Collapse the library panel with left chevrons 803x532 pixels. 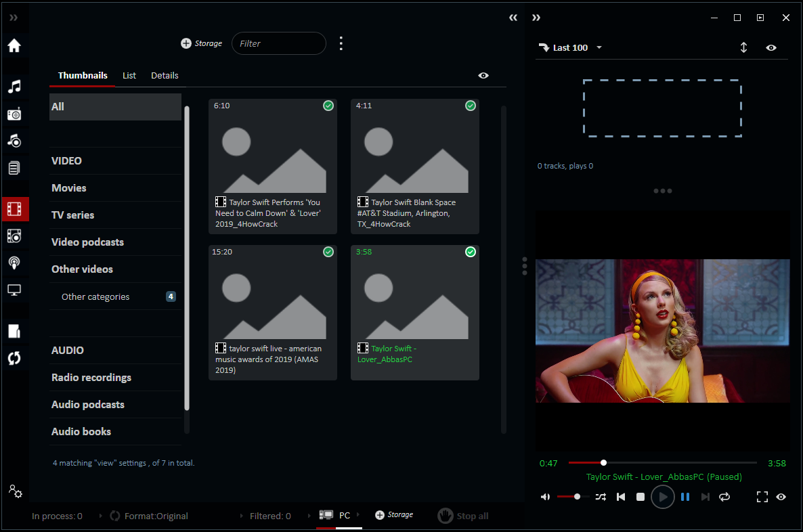pos(513,18)
